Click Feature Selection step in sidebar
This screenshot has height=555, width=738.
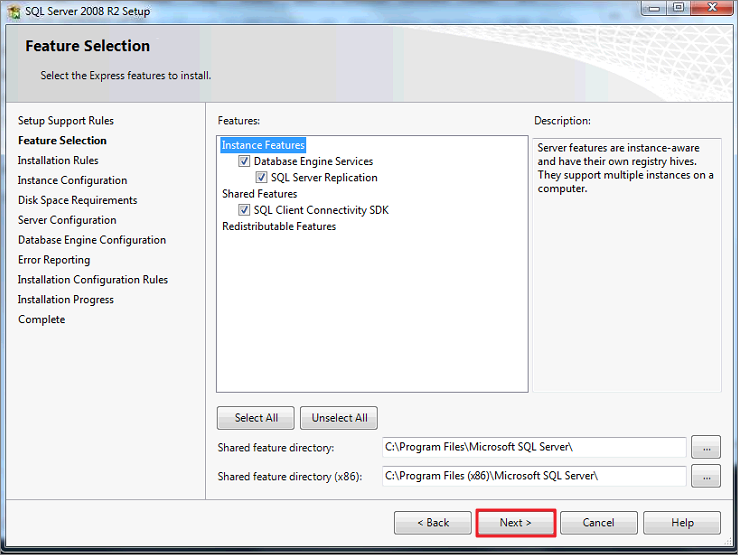[x=62, y=140]
